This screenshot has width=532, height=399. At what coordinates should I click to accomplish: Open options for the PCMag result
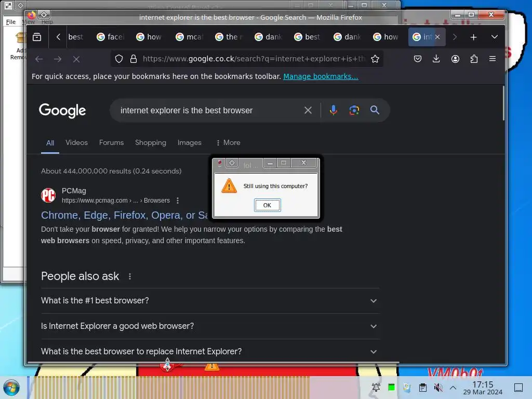pyautogui.click(x=178, y=201)
